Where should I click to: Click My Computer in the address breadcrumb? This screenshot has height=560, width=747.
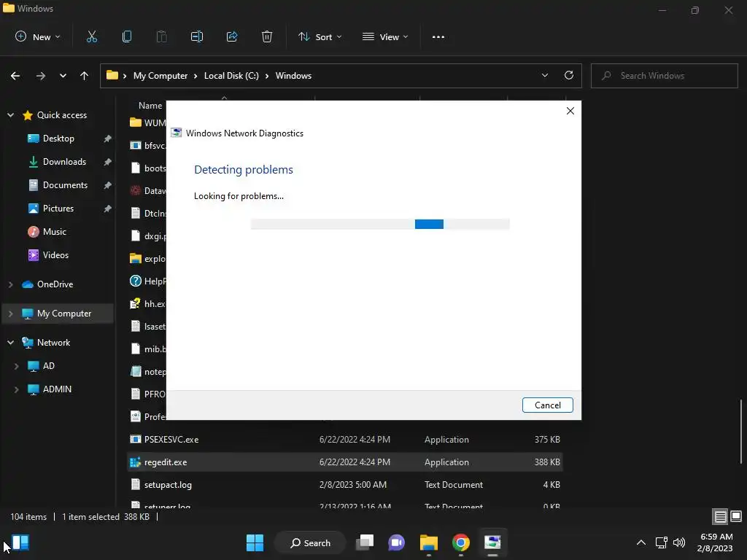point(160,76)
